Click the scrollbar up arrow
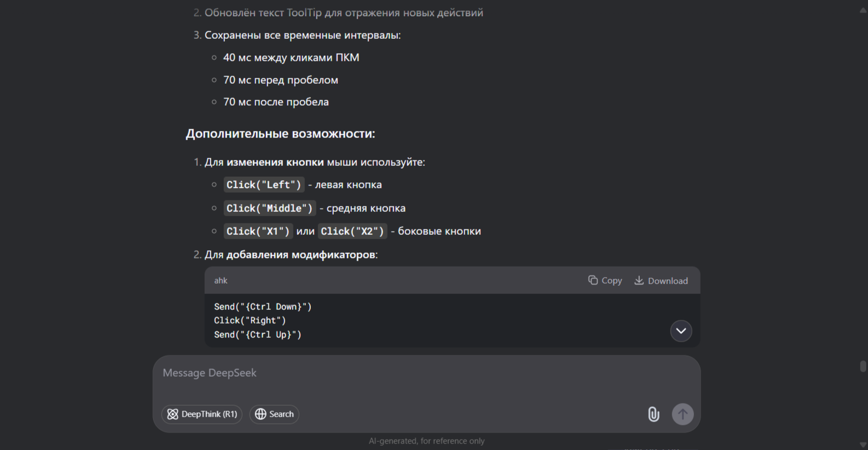 click(x=863, y=10)
